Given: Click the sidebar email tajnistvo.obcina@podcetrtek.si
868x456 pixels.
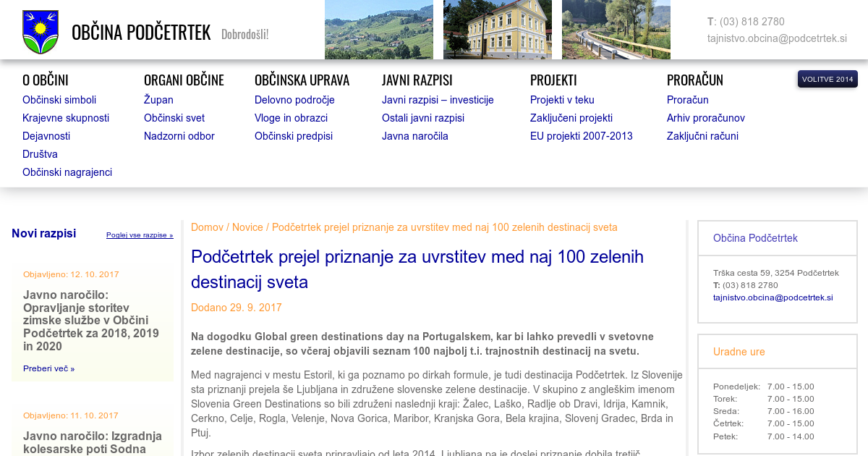Looking at the screenshot, I should click(773, 297).
